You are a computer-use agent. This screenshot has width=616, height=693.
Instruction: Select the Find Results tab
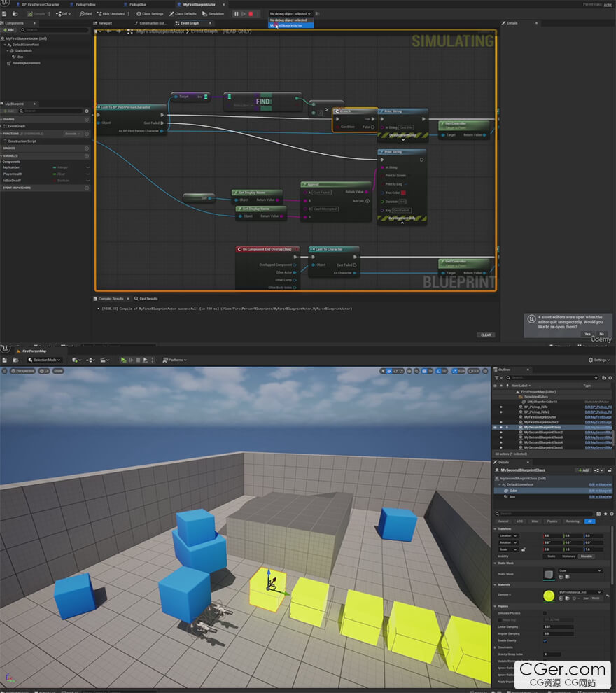pyautogui.click(x=146, y=299)
